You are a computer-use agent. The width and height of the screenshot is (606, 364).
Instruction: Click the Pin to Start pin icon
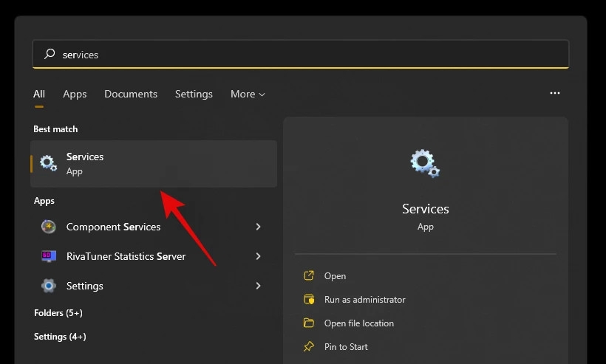click(309, 347)
